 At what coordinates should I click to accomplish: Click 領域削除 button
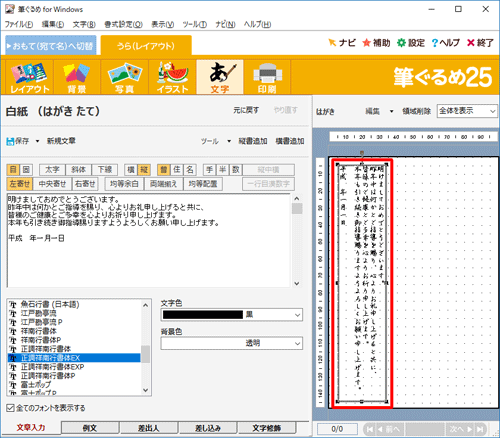[416, 111]
